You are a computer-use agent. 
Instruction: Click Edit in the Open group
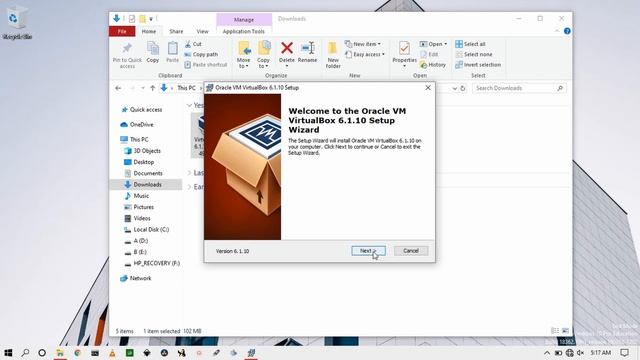pos(429,54)
